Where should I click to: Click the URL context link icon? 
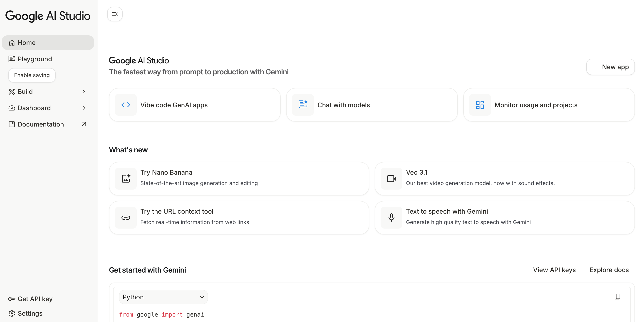tap(126, 218)
